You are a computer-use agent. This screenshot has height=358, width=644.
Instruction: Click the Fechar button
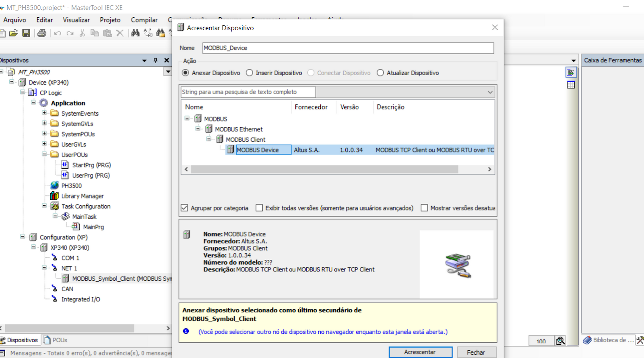[476, 352]
